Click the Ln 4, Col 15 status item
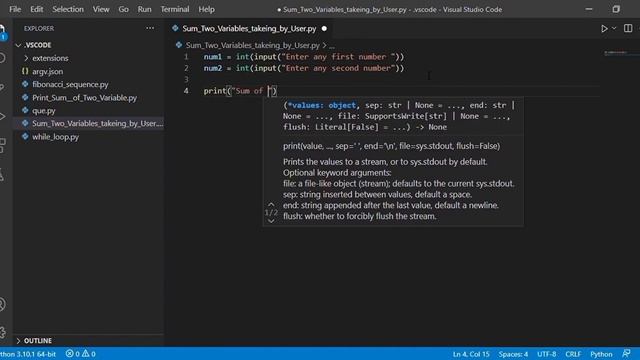 tap(471, 354)
